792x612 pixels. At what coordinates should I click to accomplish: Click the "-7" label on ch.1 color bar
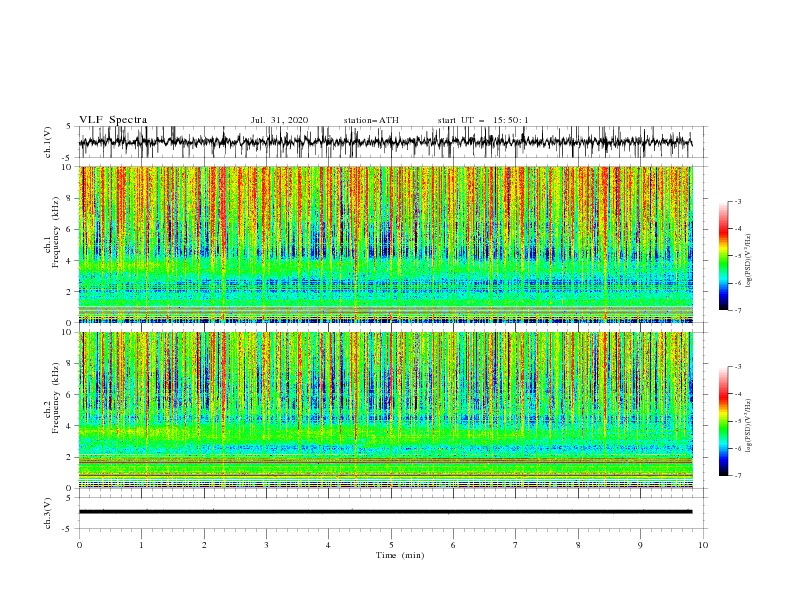(x=737, y=310)
